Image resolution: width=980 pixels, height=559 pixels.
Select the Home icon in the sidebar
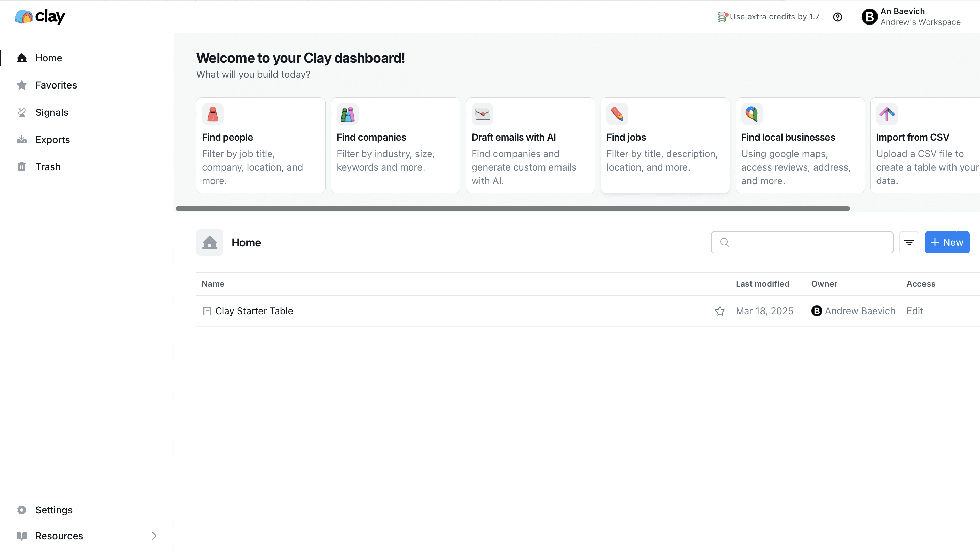coord(22,58)
